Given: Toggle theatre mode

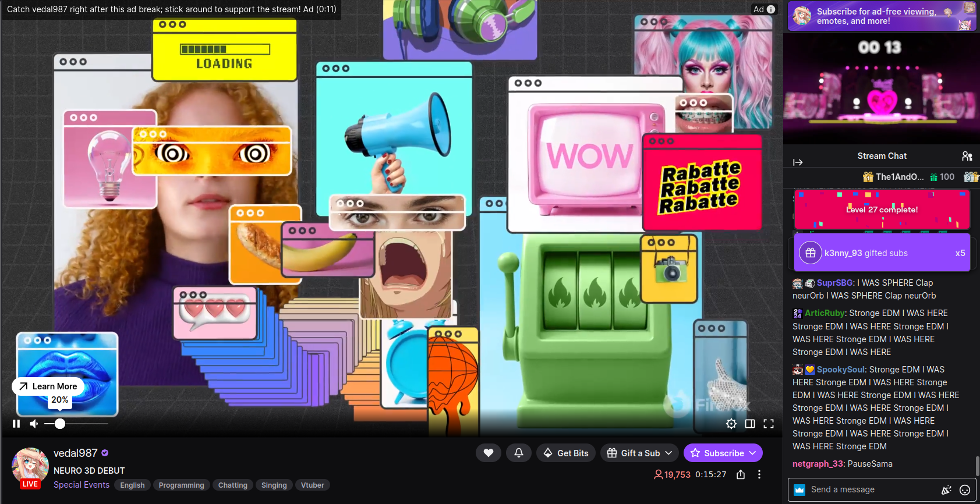Looking at the screenshot, I should pyautogui.click(x=750, y=424).
